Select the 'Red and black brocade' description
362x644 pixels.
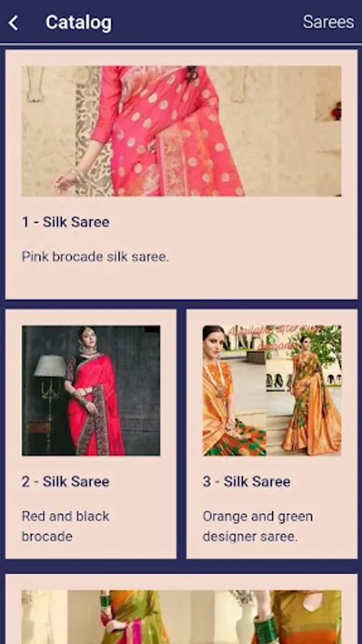point(66,526)
